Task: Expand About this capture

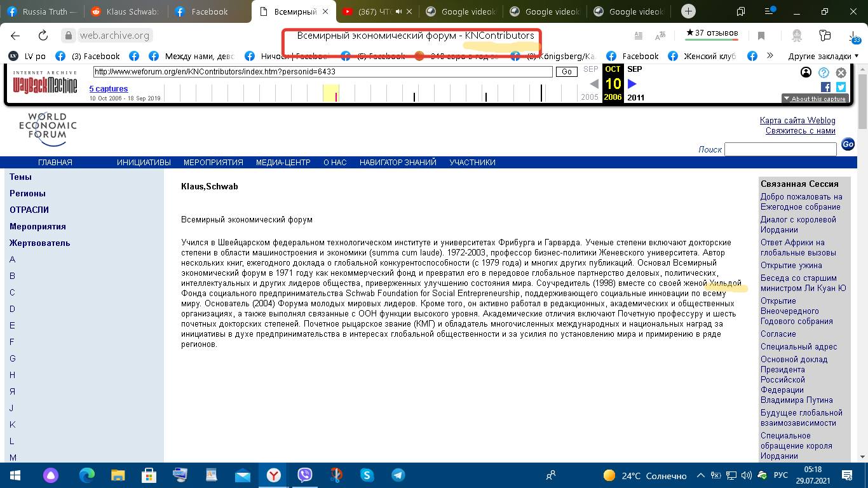Action: click(x=815, y=98)
